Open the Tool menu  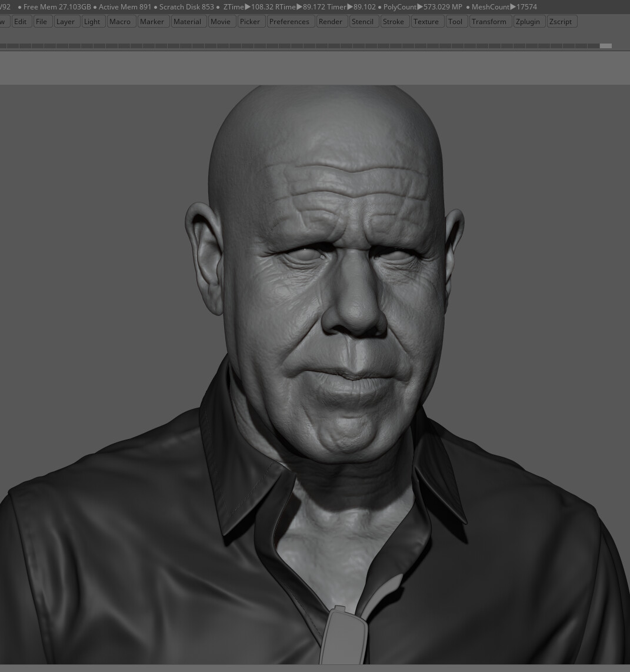[455, 21]
